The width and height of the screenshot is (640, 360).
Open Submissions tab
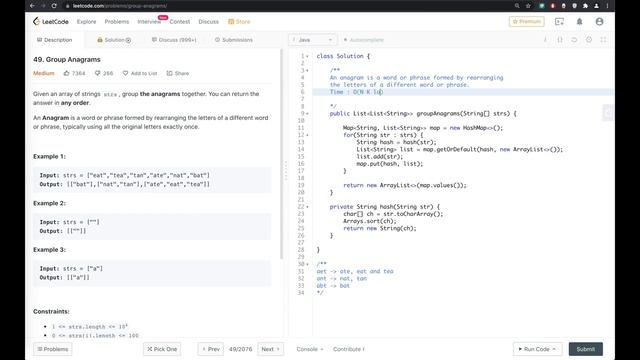234,40
